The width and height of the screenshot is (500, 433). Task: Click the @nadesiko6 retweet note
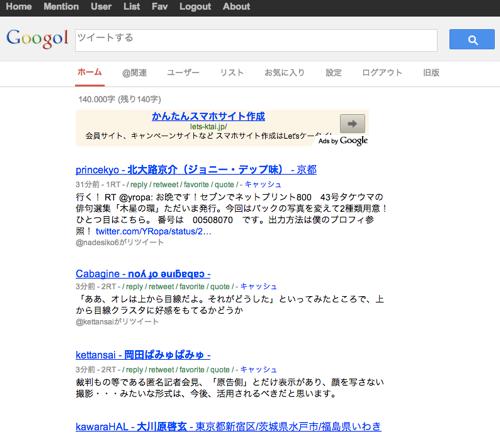[x=119, y=242]
